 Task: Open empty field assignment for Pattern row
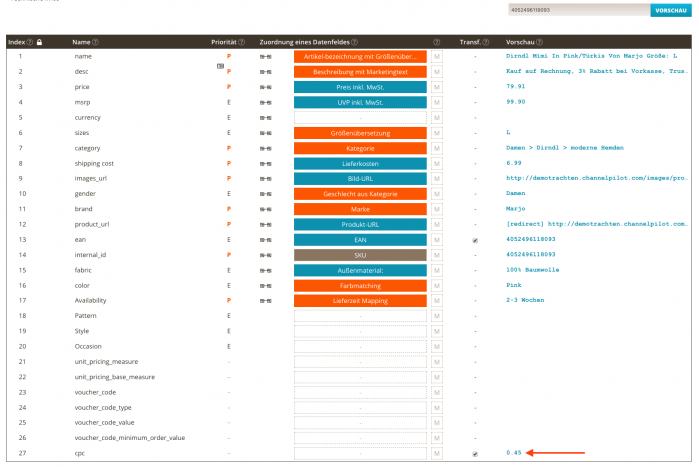coord(360,316)
